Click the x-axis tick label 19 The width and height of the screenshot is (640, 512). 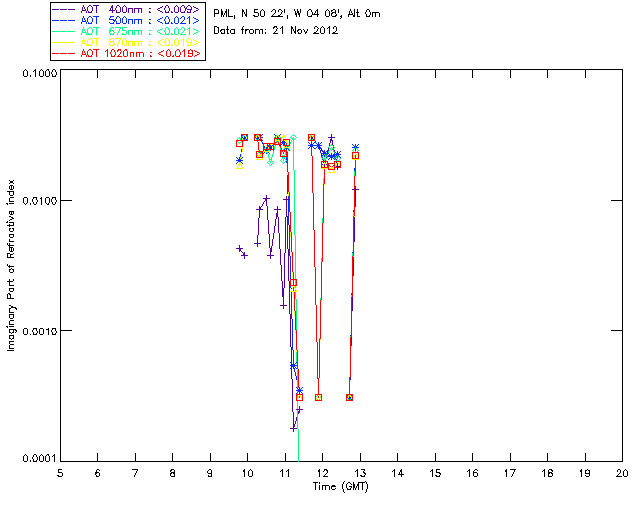585,473
